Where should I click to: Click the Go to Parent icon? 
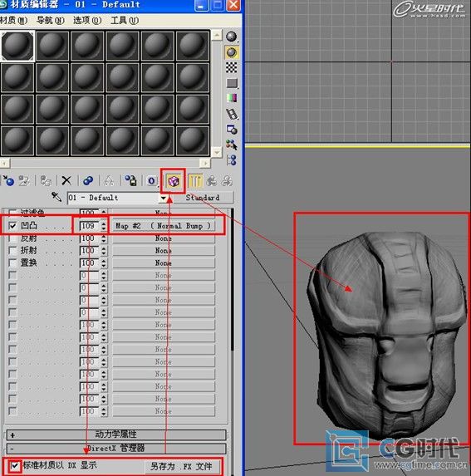coord(212,180)
